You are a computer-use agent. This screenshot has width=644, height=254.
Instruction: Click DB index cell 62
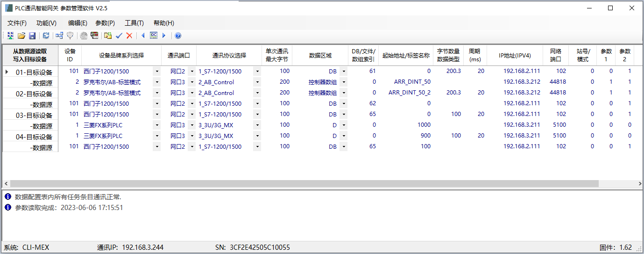363,103
